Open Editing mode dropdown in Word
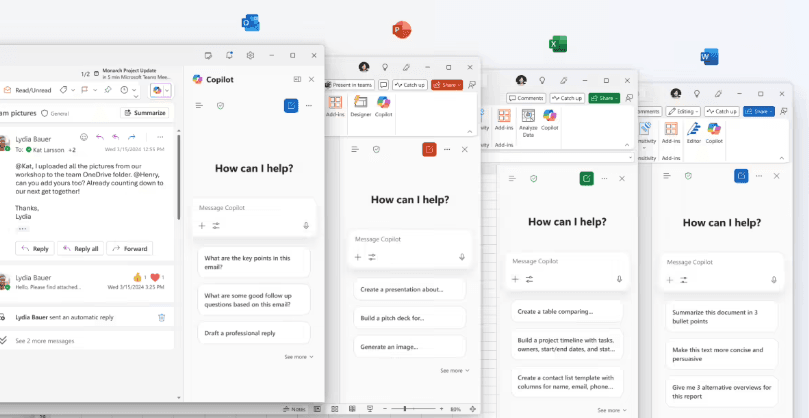Screen dimensions: 809x418 tap(683, 111)
